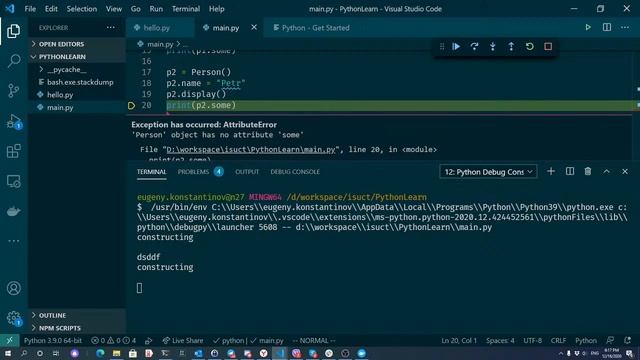Change line ending via CRLF status item
The image size is (640, 360).
pos(558,340)
